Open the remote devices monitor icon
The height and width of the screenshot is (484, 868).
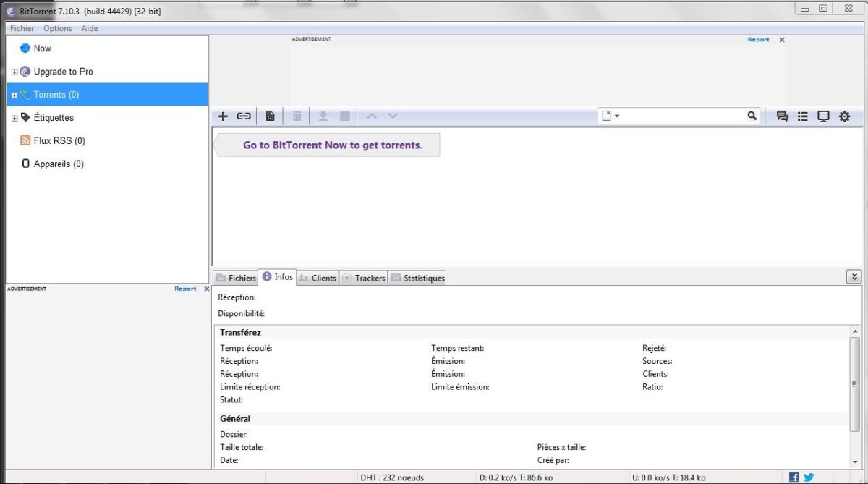[823, 116]
